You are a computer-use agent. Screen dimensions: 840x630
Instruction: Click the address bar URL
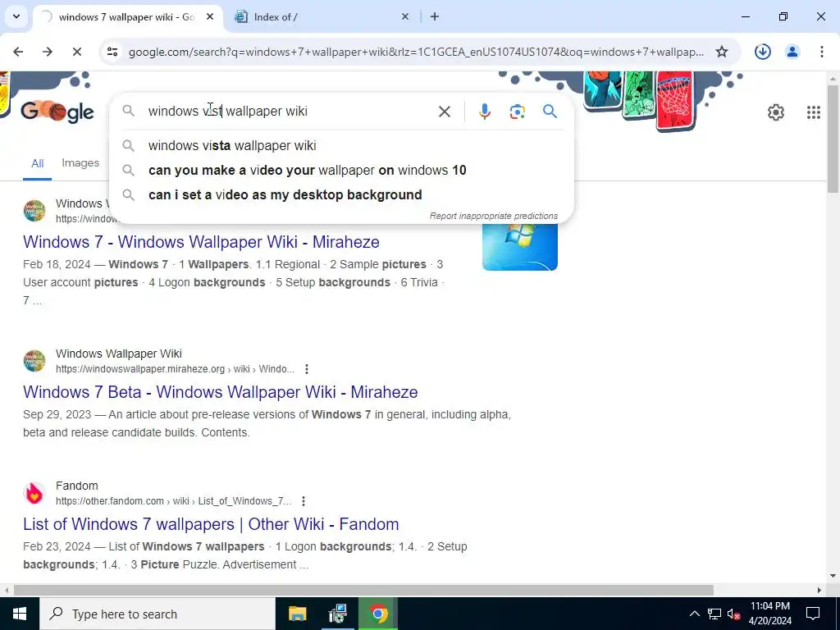point(416,52)
